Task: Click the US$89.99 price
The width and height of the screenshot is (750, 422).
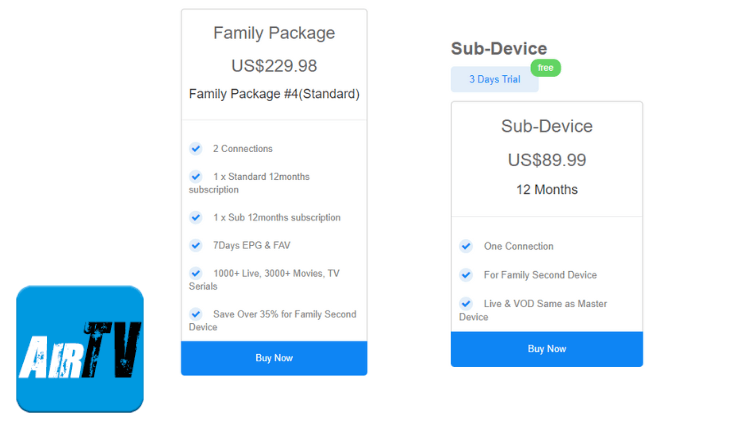Action: point(547,160)
